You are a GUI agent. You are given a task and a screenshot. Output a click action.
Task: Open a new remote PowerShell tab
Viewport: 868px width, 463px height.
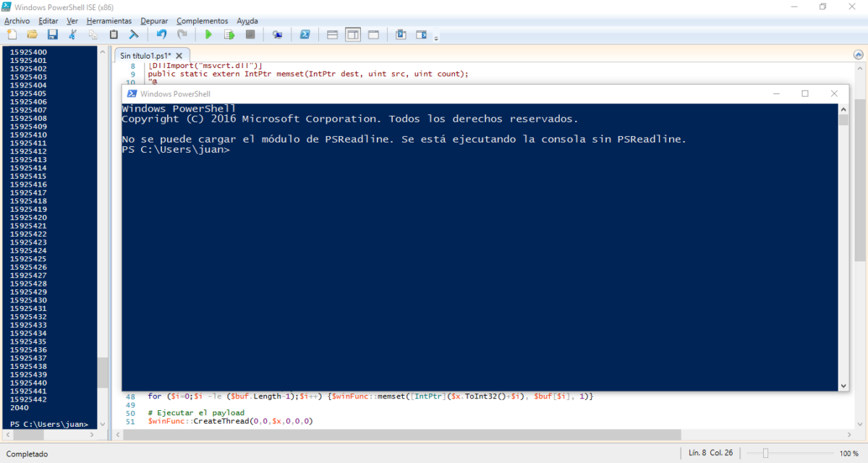[x=277, y=34]
